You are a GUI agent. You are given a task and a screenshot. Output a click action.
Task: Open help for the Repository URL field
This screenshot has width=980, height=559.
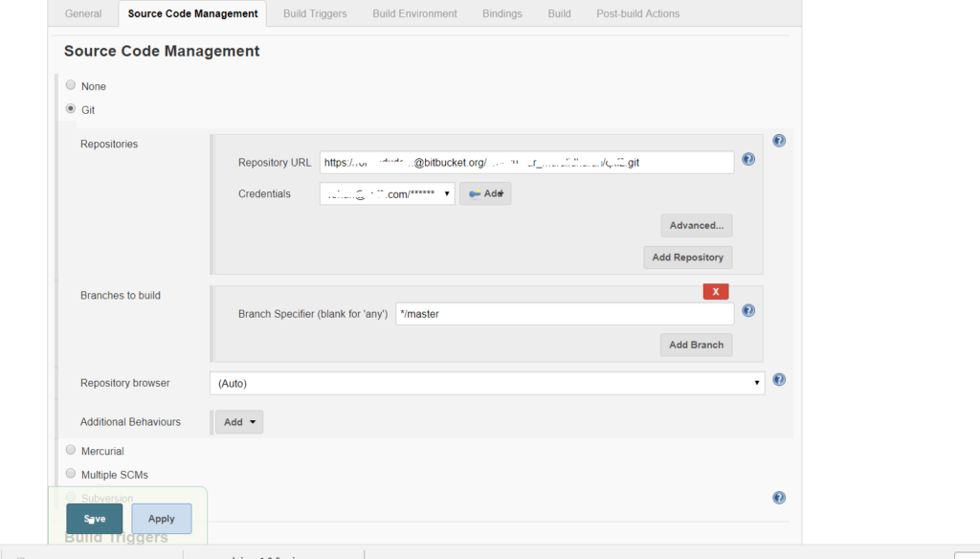(747, 159)
